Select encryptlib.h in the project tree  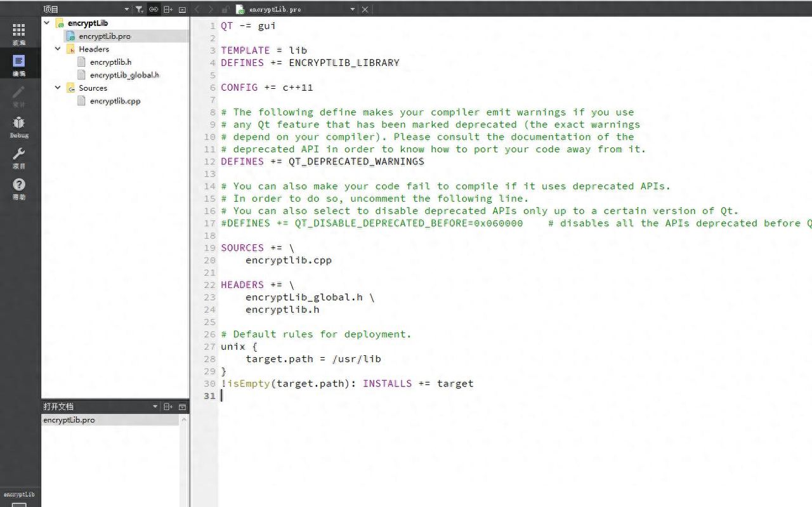110,62
